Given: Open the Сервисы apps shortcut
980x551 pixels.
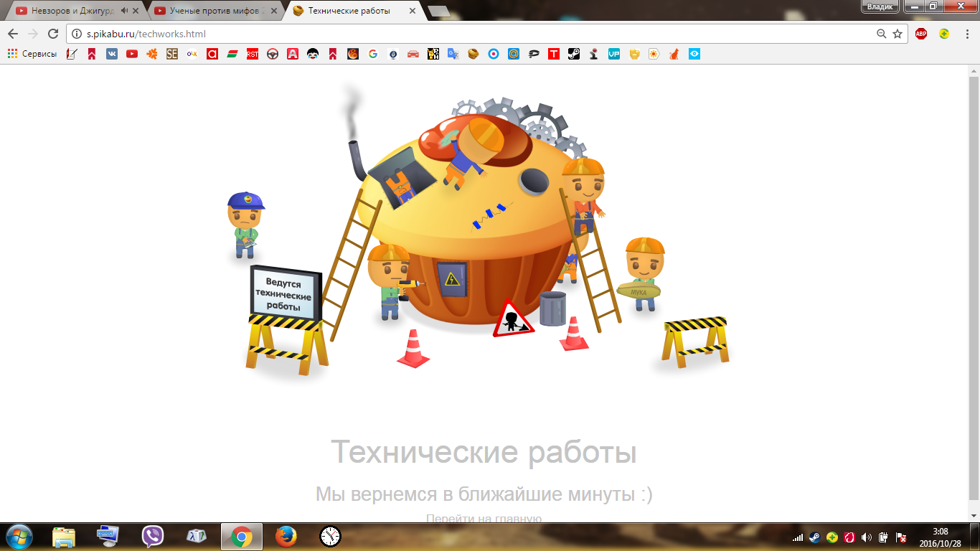Looking at the screenshot, I should coord(32,54).
